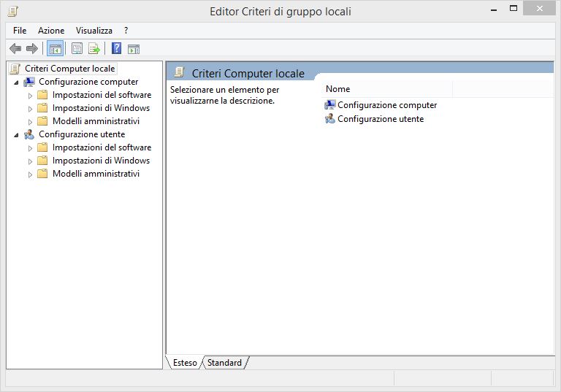The height and width of the screenshot is (392, 561).
Task: Click the Nome column header
Action: (387, 89)
